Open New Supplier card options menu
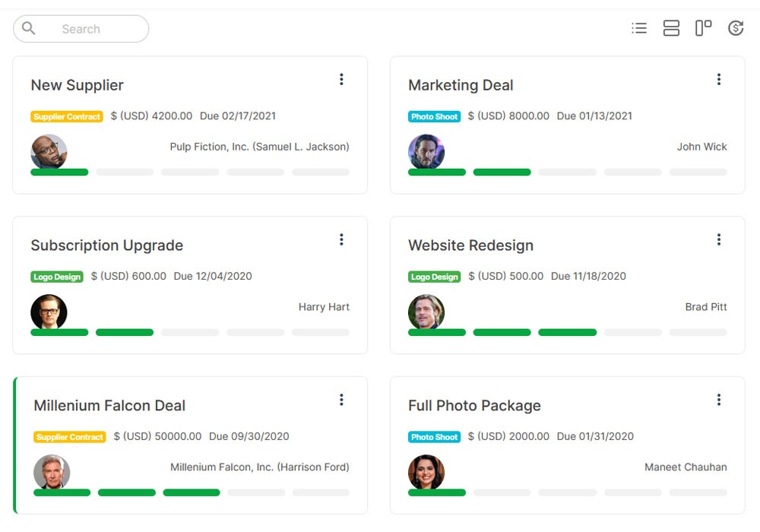 pyautogui.click(x=341, y=79)
